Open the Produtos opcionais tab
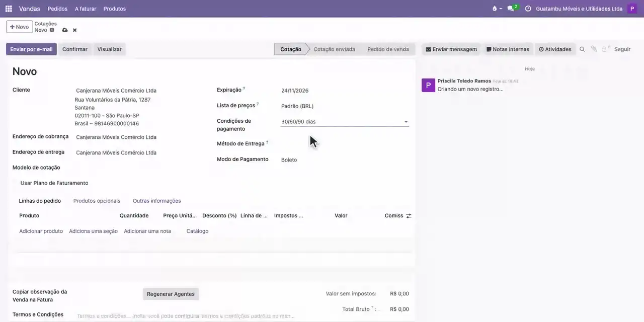Screen dimensions: 644x322 97,201
